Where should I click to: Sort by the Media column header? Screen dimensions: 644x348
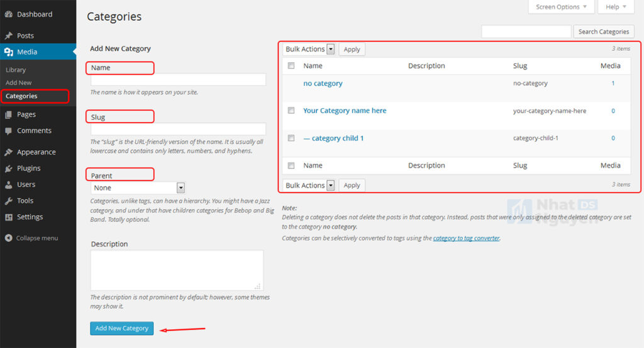coord(610,66)
